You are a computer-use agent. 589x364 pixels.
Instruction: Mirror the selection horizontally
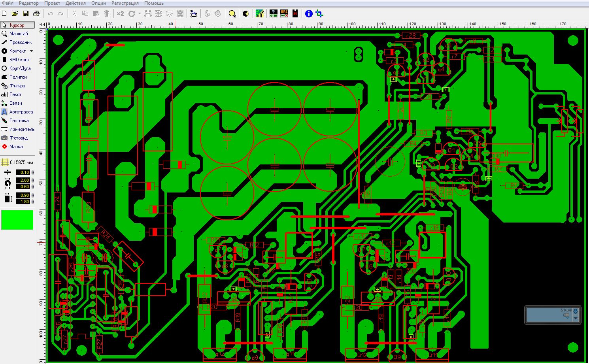pos(148,13)
